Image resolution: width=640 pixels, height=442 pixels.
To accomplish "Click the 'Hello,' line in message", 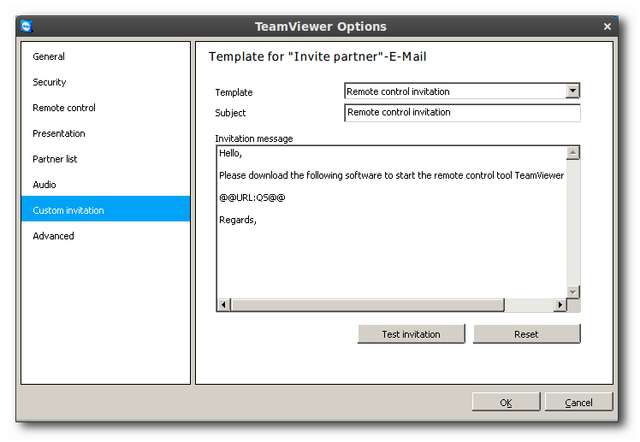I will click(231, 153).
